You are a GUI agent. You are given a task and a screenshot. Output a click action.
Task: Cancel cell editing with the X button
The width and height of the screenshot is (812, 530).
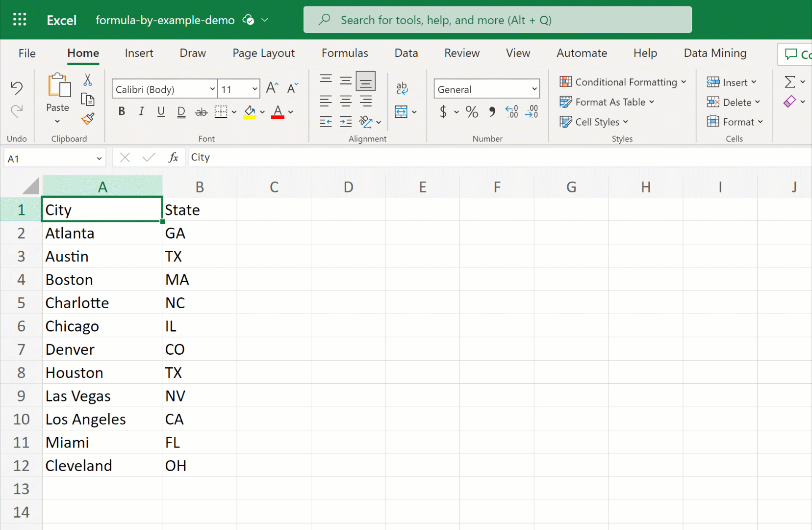point(125,158)
